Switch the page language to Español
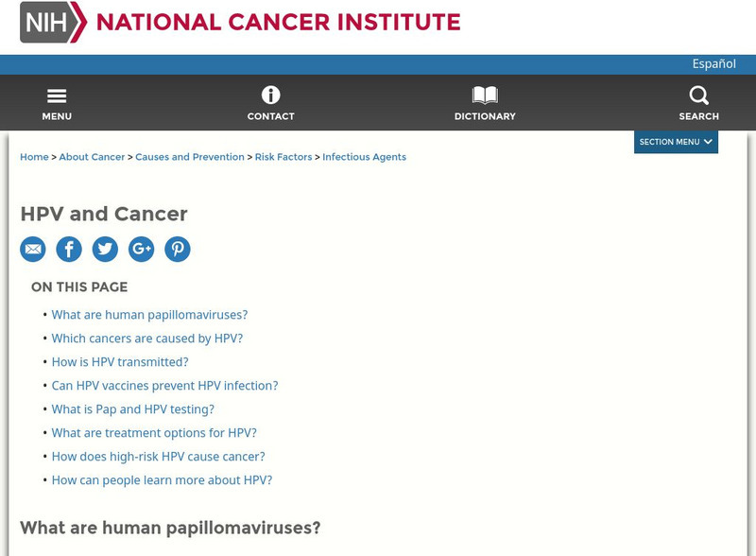 click(x=714, y=63)
